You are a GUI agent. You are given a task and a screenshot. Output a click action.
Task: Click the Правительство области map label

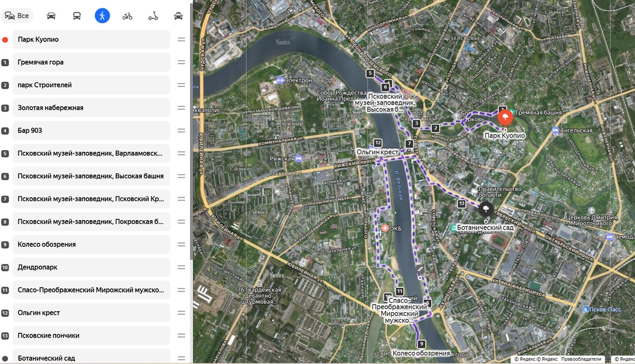[x=500, y=192]
